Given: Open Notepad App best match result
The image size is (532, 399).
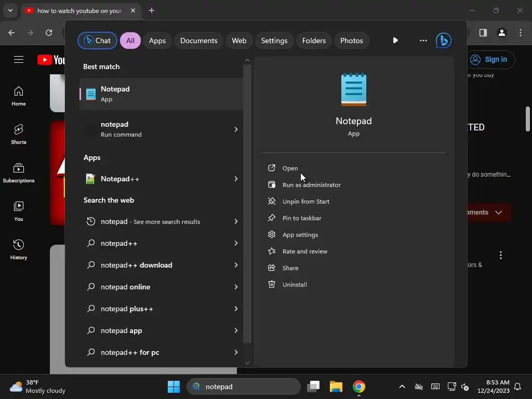Looking at the screenshot, I should 161,94.
